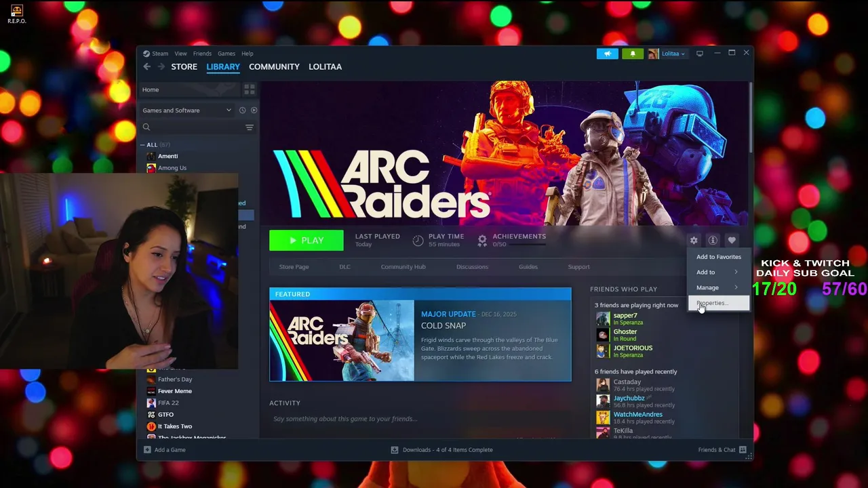Click the Steam announcements megaphone icon
The image size is (868, 488).
(x=607, y=54)
